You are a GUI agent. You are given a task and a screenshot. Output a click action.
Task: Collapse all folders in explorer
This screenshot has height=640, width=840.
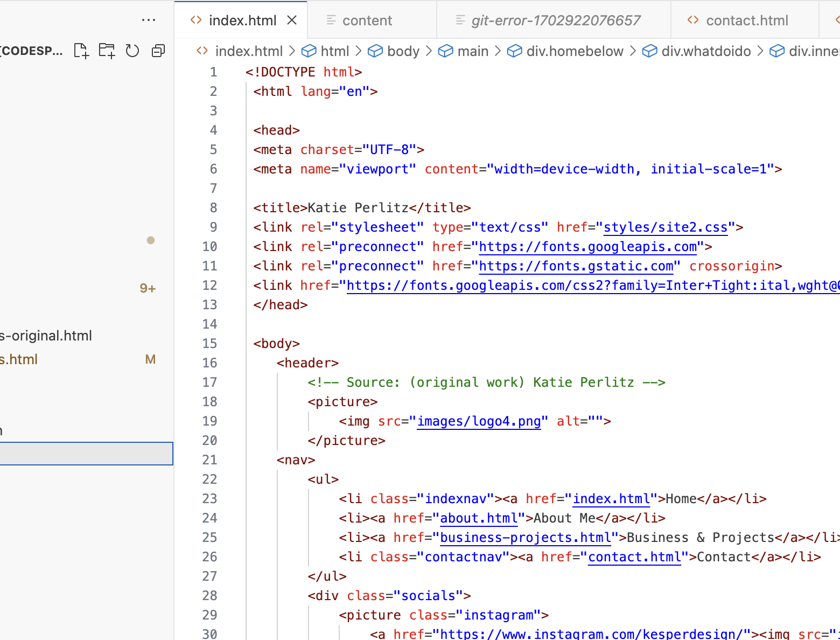(158, 51)
